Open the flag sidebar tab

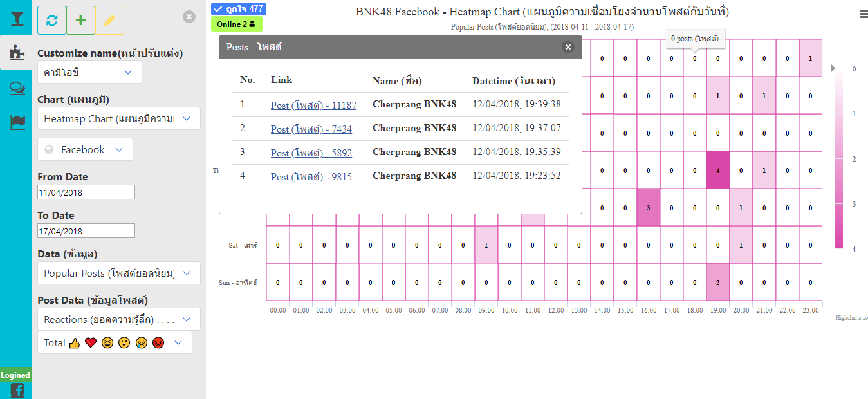point(17,122)
